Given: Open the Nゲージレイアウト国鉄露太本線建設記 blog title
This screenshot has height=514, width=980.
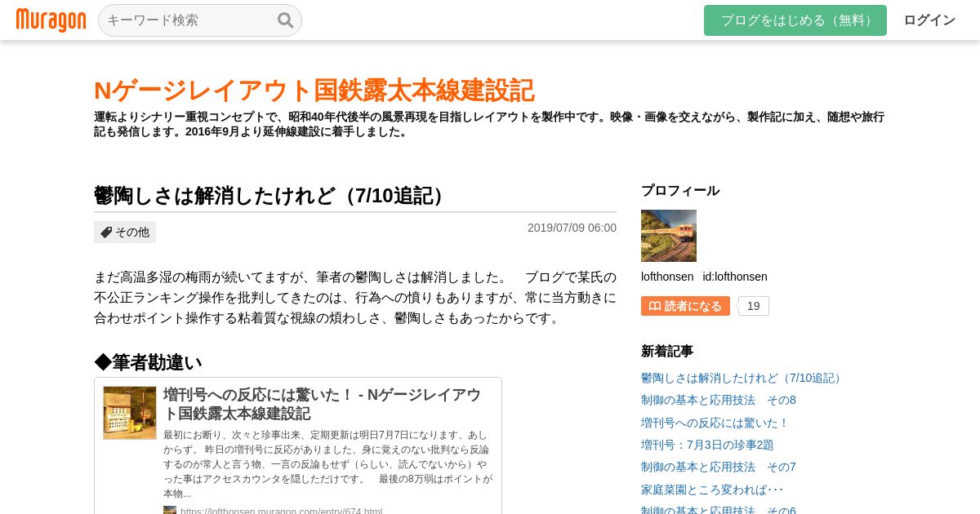Looking at the screenshot, I should pos(314,90).
